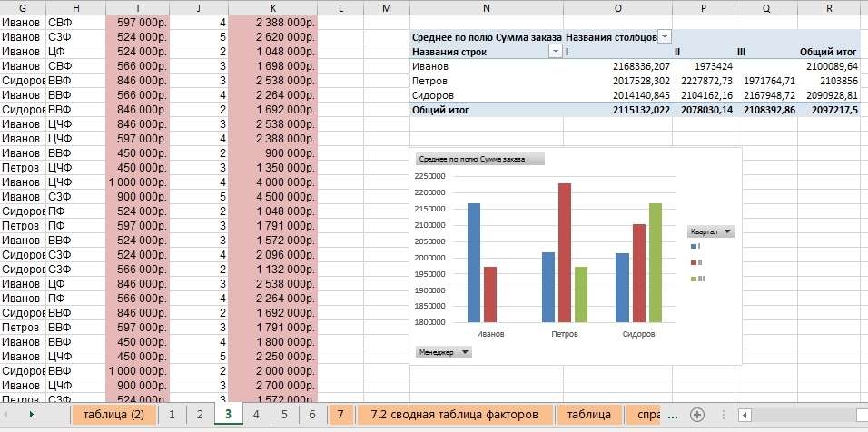Click Иванов's blue quarter I bar in chart
The height and width of the screenshot is (432, 868).
point(474,263)
